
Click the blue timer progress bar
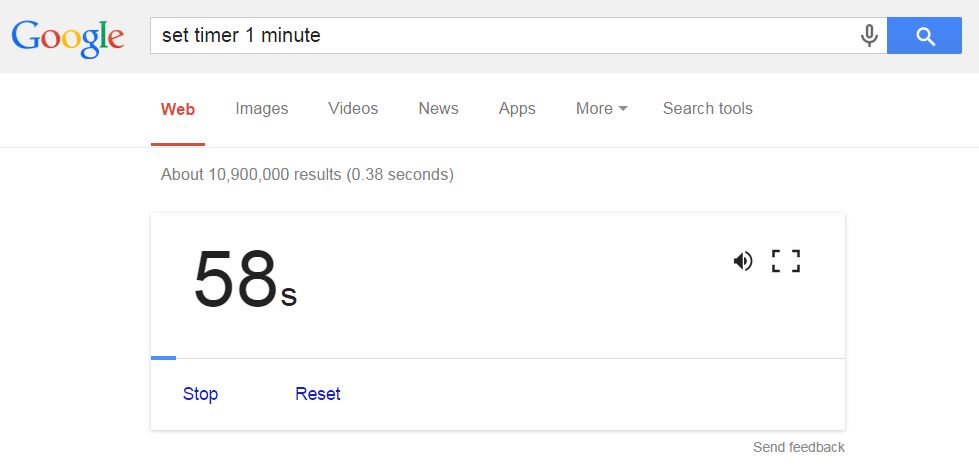(x=164, y=358)
